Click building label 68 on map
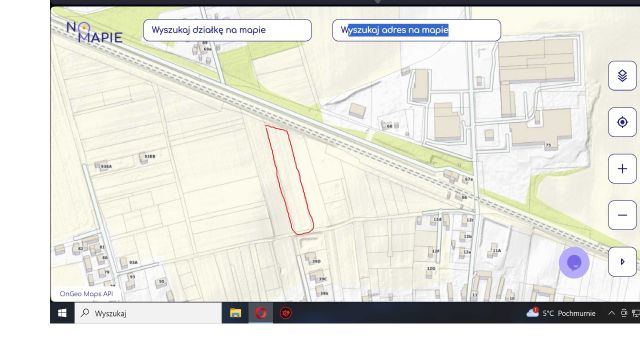Image resolution: width=640 pixels, height=360 pixels. pos(389,126)
